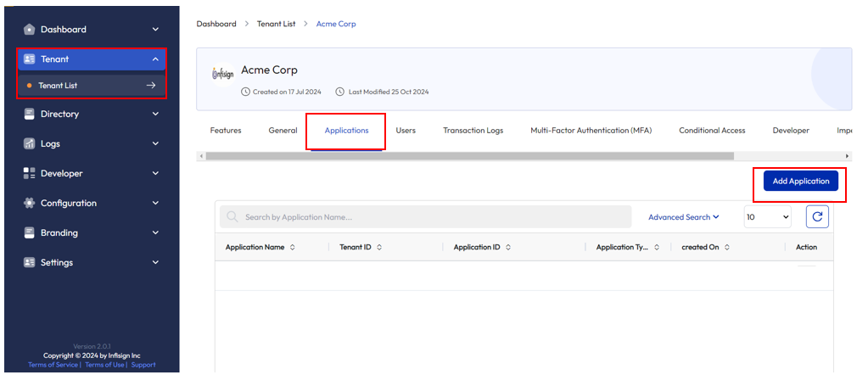Switch to the General tab
This screenshot has height=375, width=868.
tap(283, 131)
